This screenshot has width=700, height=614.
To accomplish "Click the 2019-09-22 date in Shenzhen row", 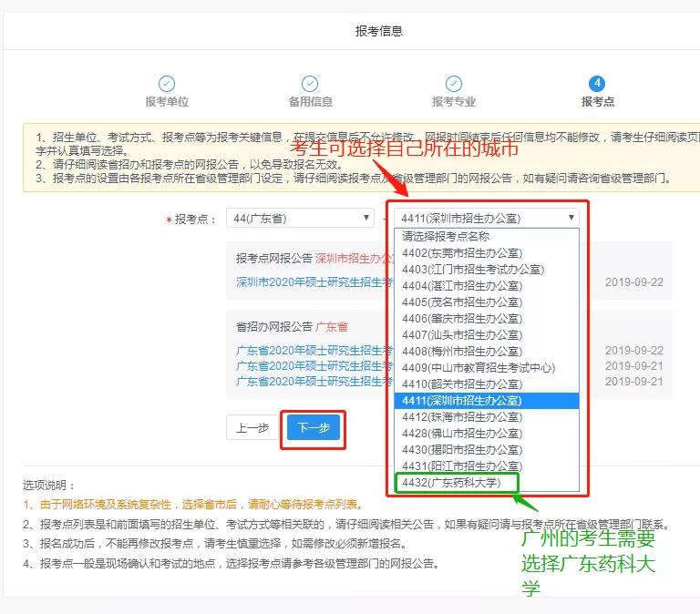I will tap(634, 282).
